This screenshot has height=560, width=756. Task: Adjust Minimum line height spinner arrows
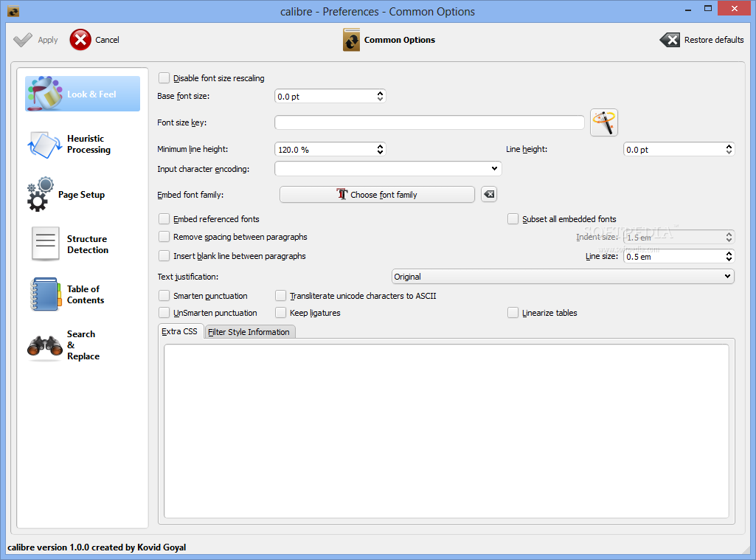click(380, 149)
